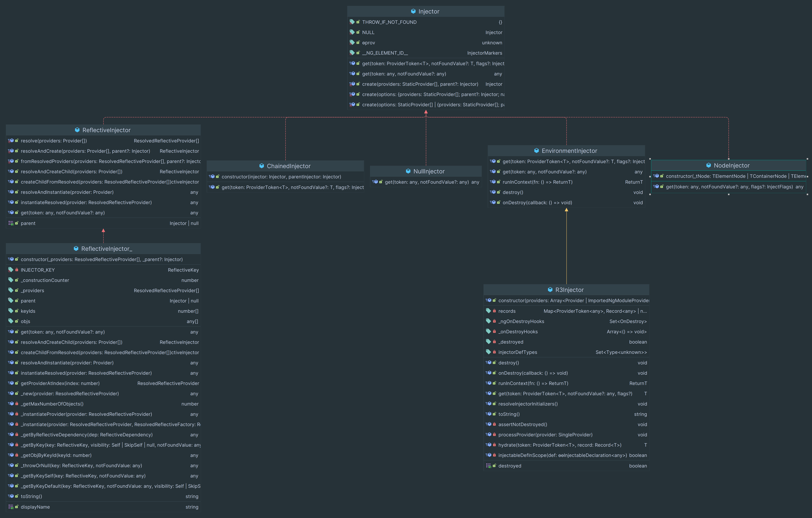Select '_ngOnDestroyHooks' field row
This screenshot has height=518, width=812.
pyautogui.click(x=566, y=321)
